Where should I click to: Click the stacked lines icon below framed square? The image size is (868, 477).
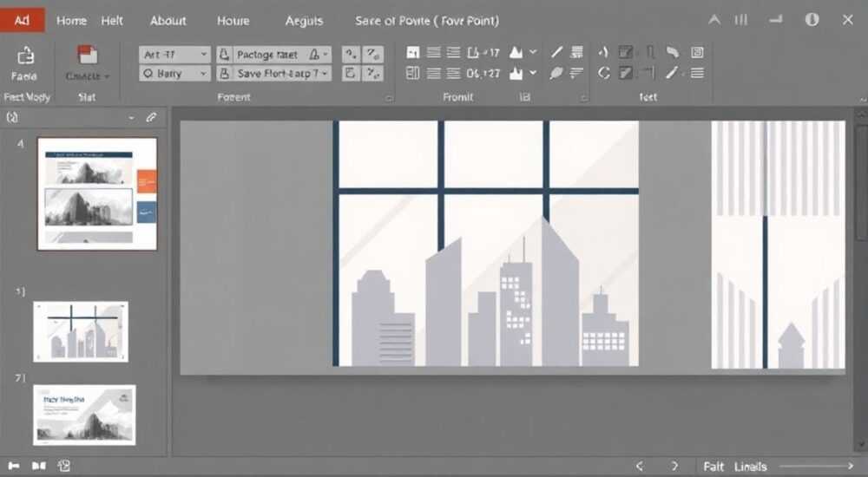(697, 73)
